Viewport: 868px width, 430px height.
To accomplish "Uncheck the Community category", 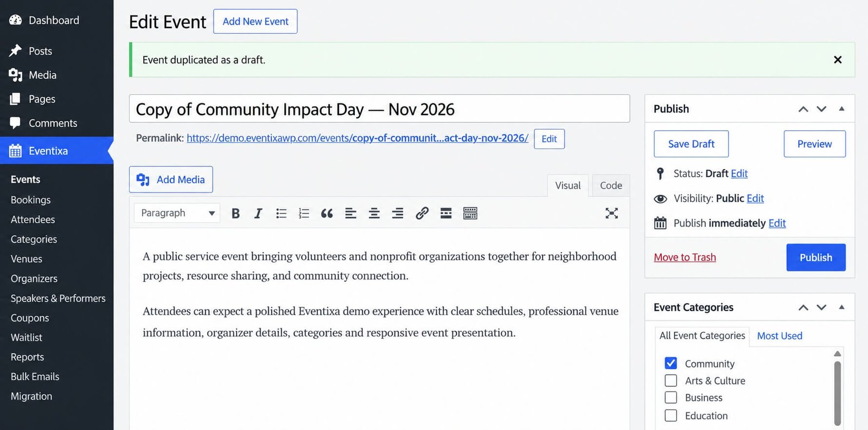I will (x=671, y=363).
